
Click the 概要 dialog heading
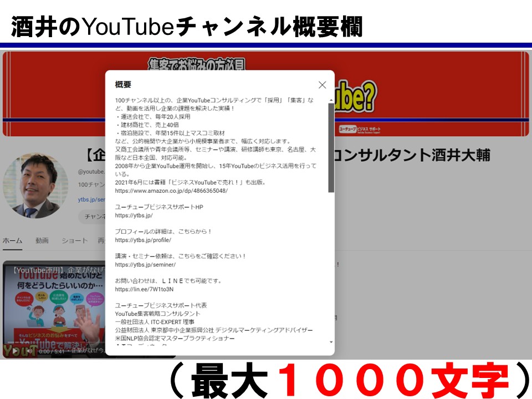coord(123,84)
